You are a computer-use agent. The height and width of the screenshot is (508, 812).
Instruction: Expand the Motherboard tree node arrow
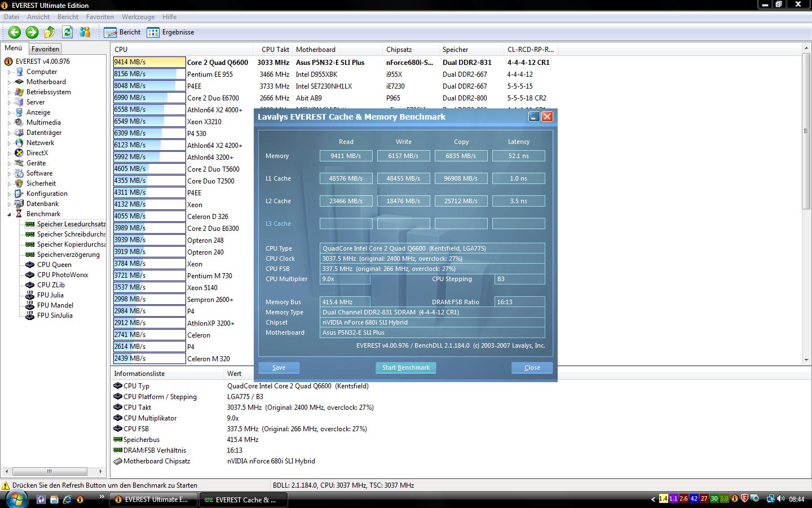click(10, 82)
